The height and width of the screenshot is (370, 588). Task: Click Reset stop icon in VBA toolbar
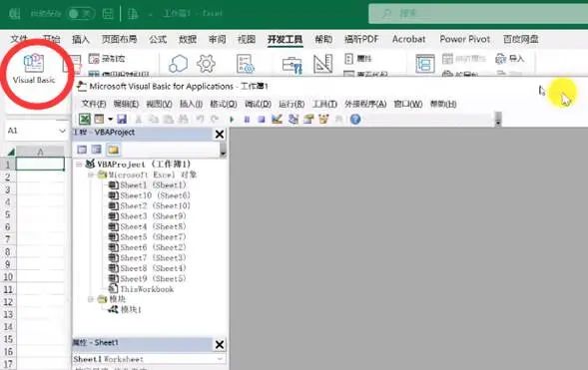pyautogui.click(x=262, y=119)
